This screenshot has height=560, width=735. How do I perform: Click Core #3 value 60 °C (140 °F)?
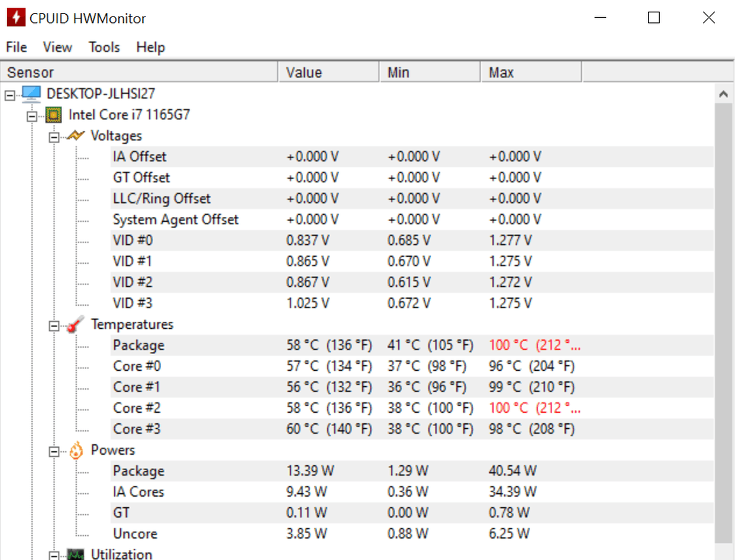[x=329, y=429]
